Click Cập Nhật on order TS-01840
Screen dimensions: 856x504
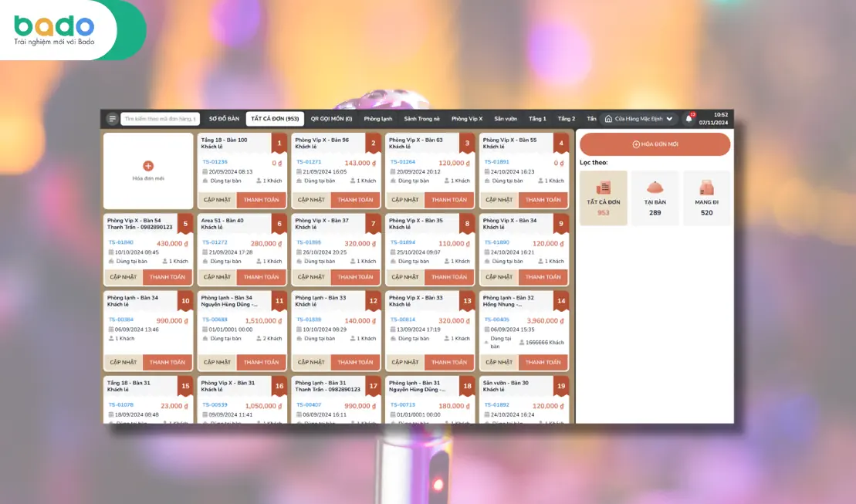(x=123, y=277)
